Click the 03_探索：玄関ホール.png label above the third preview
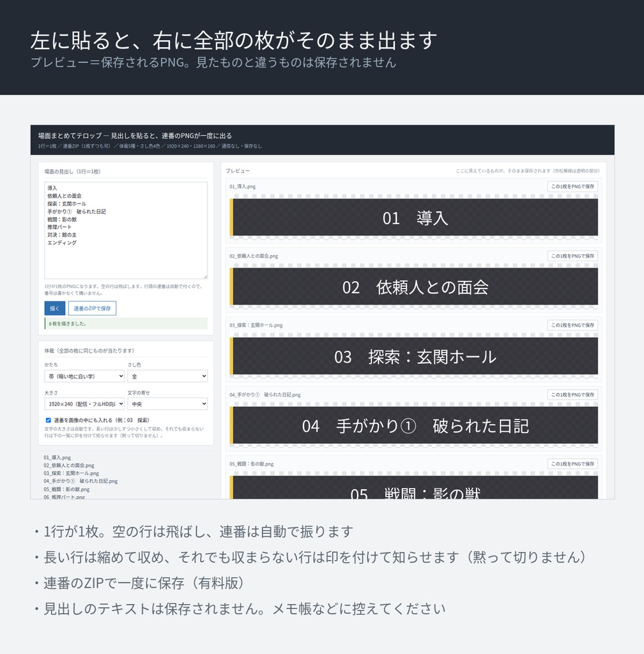The height and width of the screenshot is (654, 644). pyautogui.click(x=256, y=325)
